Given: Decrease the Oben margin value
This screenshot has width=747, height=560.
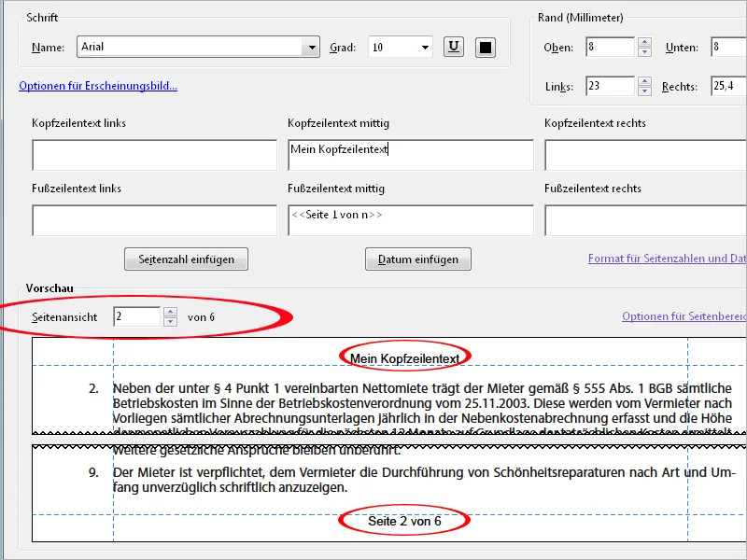Looking at the screenshot, I should 644,52.
